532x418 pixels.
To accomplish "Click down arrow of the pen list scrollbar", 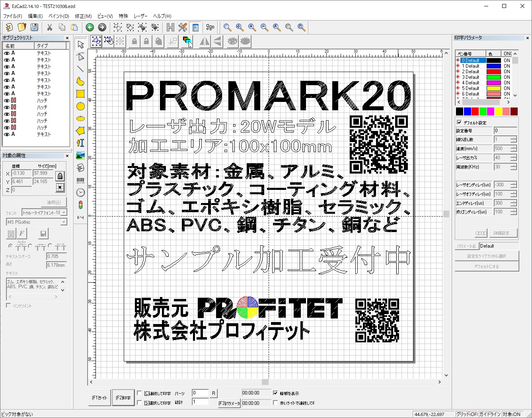I will coord(515,96).
